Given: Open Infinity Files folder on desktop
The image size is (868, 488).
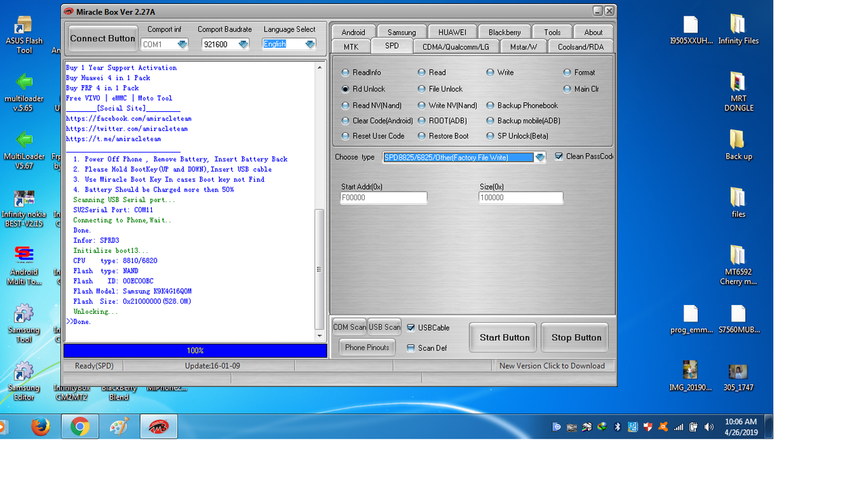Looking at the screenshot, I should click(x=738, y=30).
